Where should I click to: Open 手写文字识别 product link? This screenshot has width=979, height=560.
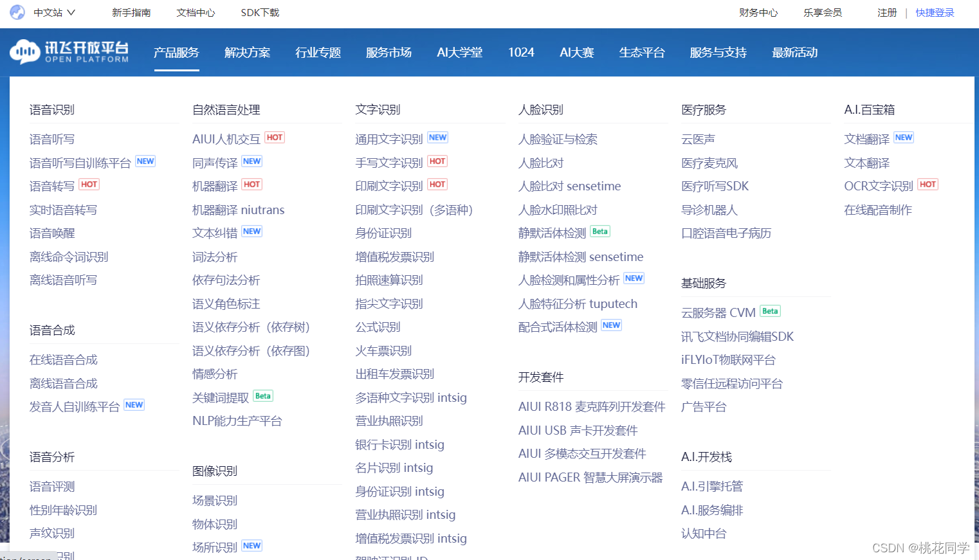coord(389,163)
